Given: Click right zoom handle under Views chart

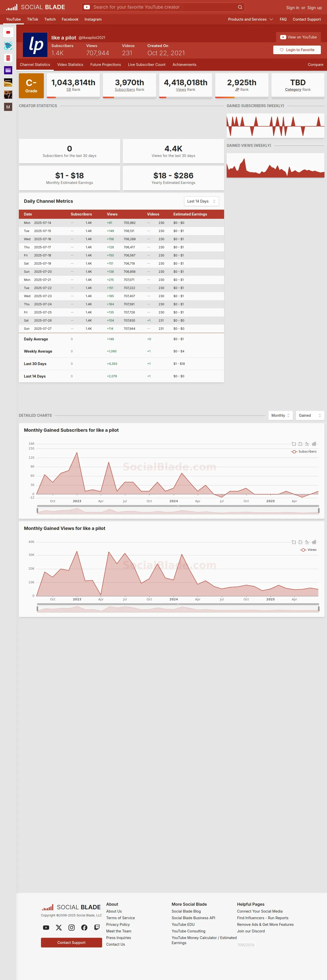Looking at the screenshot, I should point(319,609).
